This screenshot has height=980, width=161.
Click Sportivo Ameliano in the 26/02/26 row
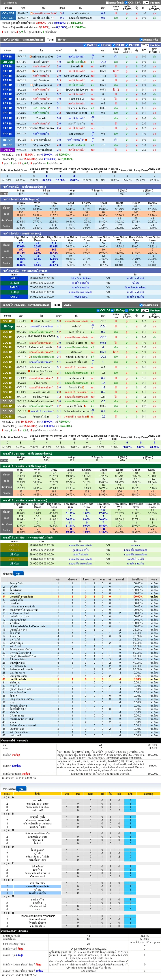(x=41, y=104)
